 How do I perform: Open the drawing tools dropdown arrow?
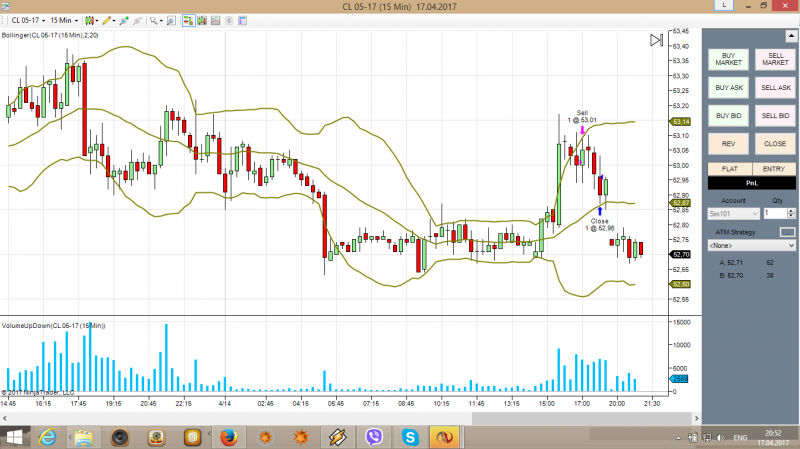(114, 21)
